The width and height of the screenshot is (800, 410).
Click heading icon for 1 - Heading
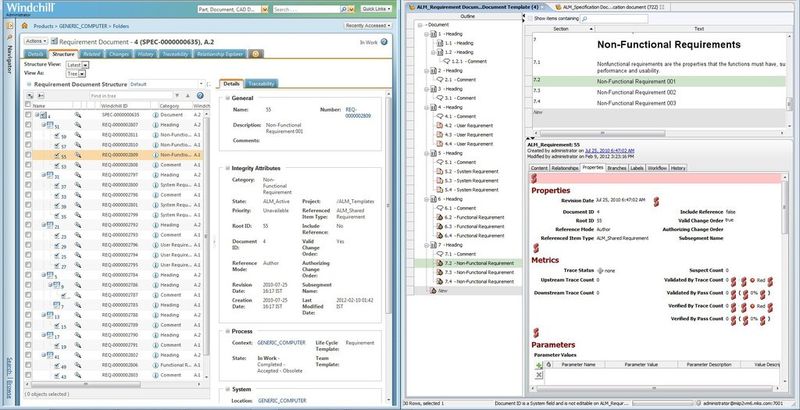click(433, 34)
